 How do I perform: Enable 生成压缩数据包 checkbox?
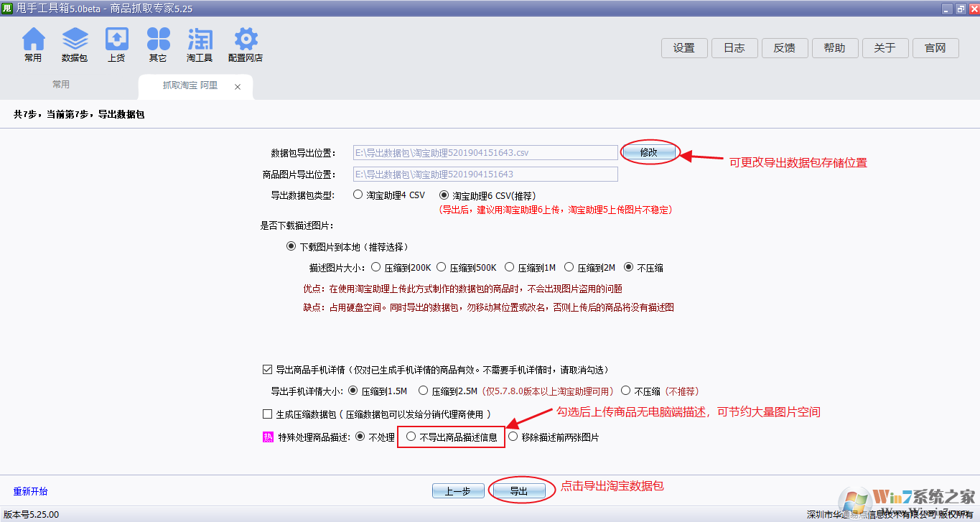[x=268, y=414]
